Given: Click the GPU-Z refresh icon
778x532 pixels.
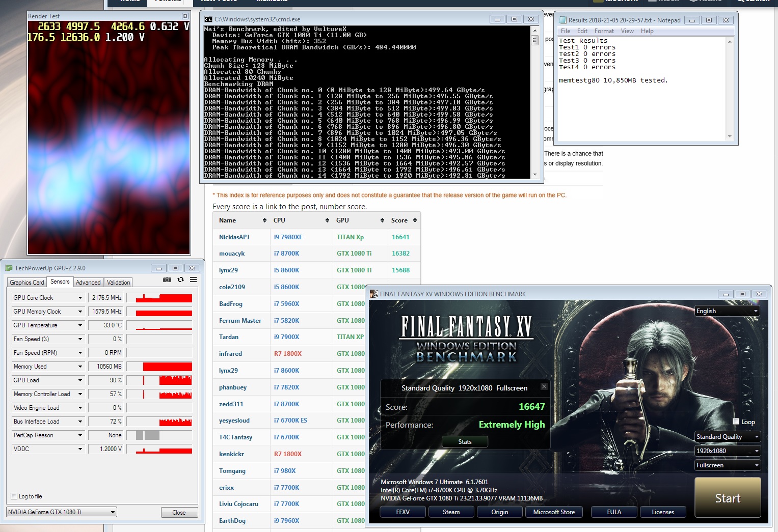Looking at the screenshot, I should pos(180,279).
